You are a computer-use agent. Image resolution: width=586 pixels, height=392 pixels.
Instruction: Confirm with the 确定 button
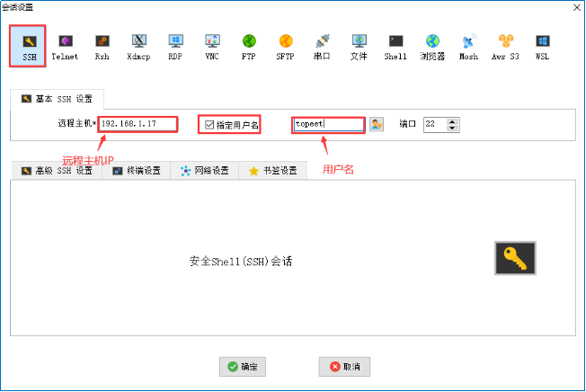pos(243,367)
